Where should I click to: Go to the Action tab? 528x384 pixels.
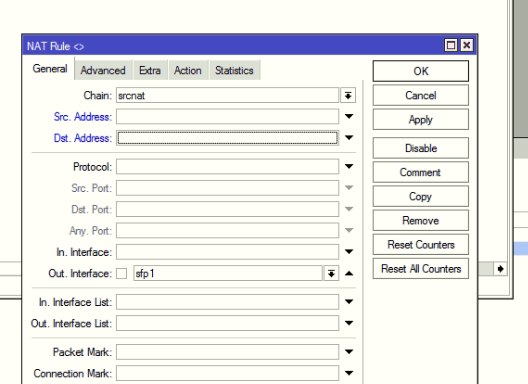pos(188,70)
